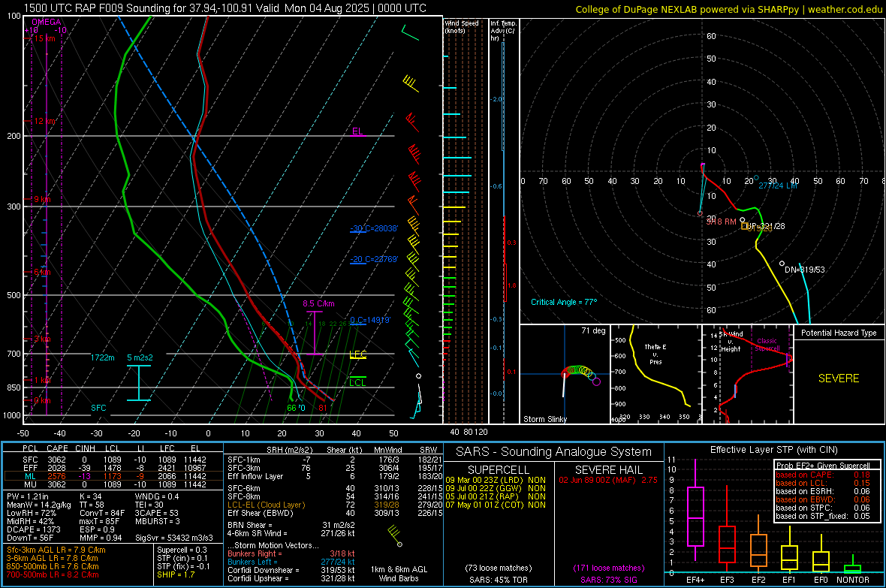
Task: Click the DCAPE = 1373 value
Action: 33,529
